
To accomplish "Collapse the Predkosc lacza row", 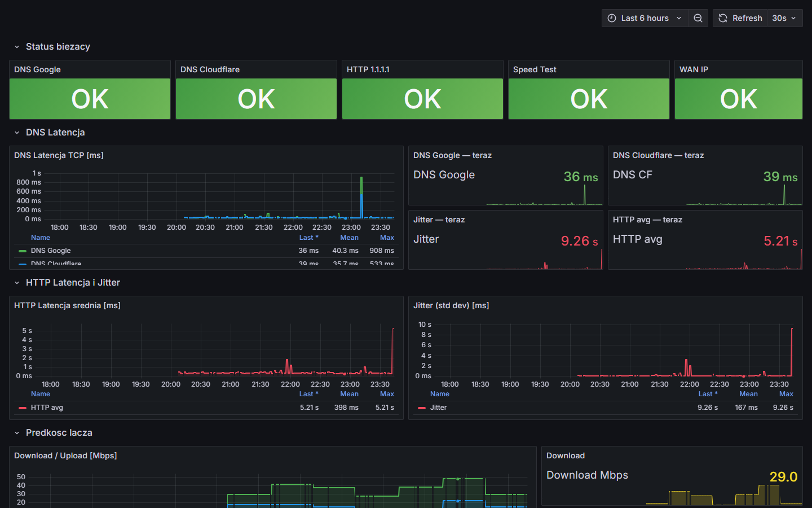I will pyautogui.click(x=17, y=433).
